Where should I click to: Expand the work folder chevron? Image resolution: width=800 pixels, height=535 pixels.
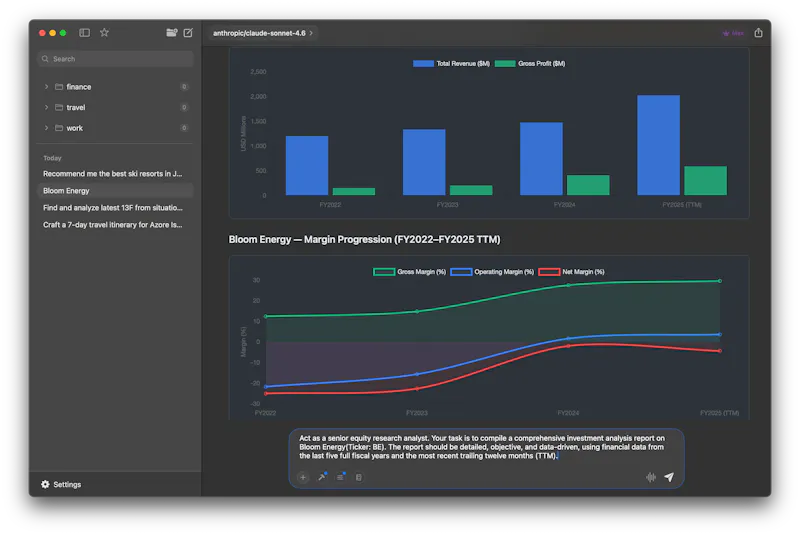click(x=46, y=128)
